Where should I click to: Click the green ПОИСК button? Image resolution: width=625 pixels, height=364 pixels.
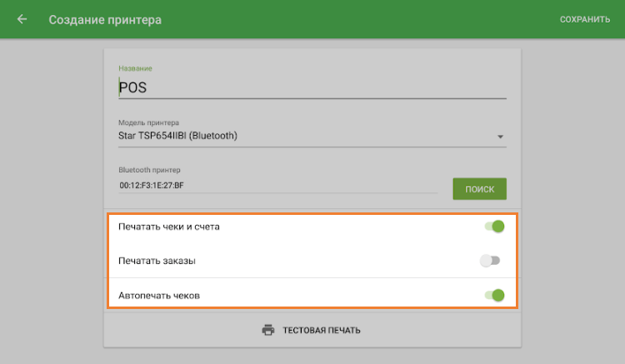click(x=479, y=189)
